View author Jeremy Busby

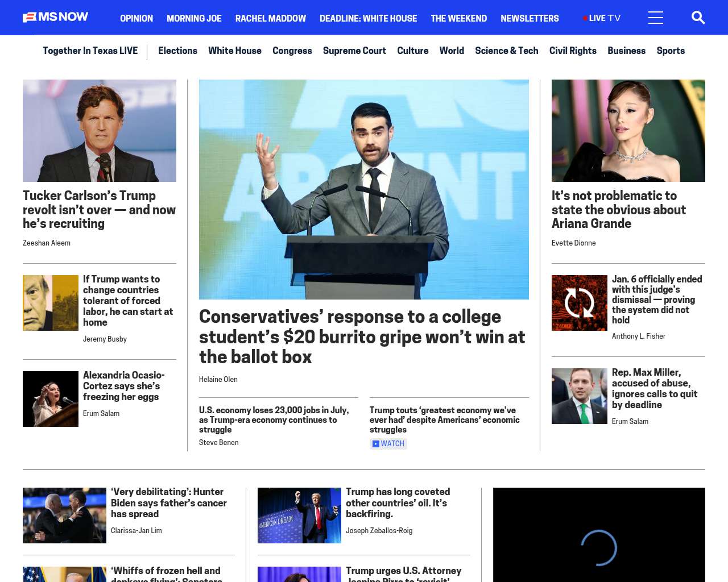pos(105,339)
